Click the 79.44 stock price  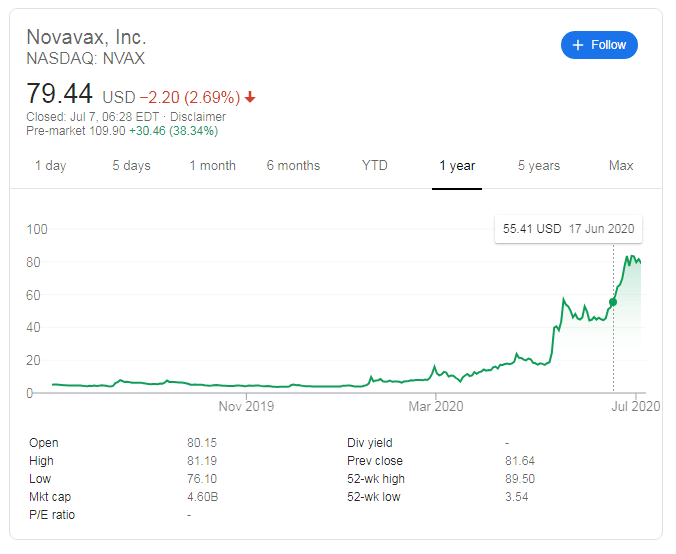pos(59,95)
